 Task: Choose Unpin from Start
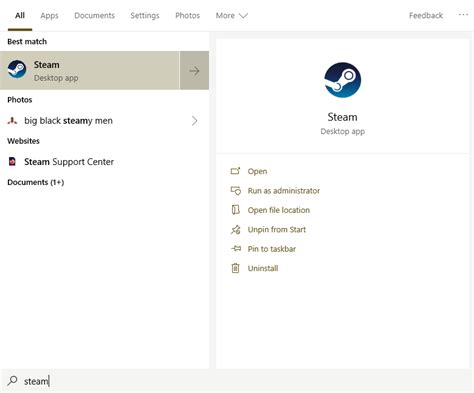click(x=277, y=229)
